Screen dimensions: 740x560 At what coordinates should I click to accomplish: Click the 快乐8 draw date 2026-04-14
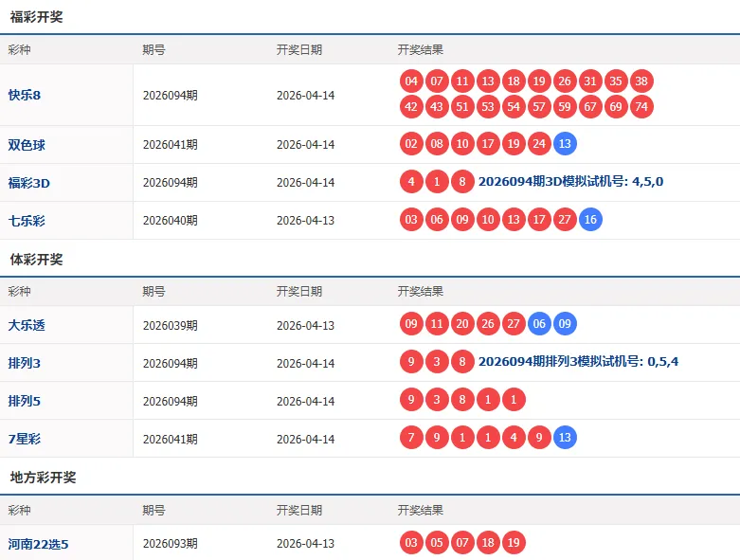click(306, 96)
